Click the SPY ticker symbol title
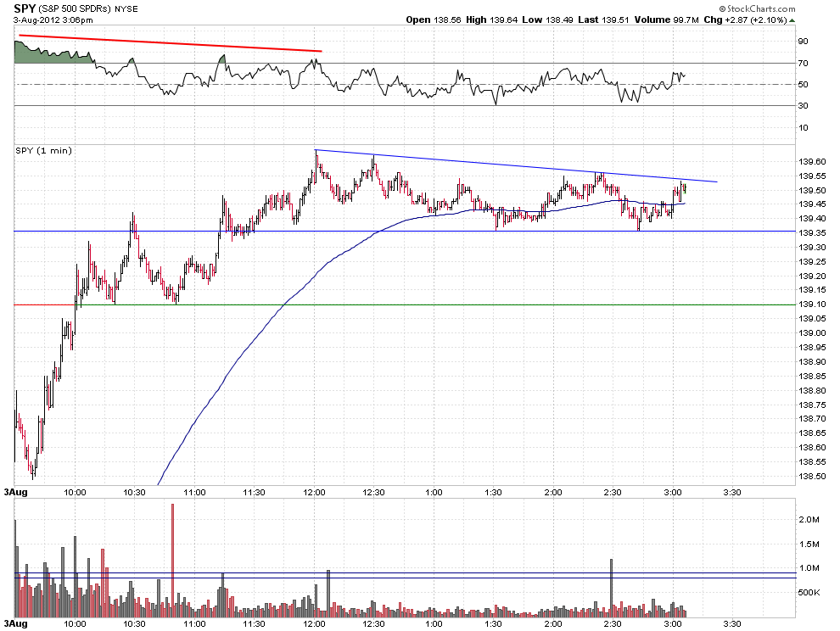Image resolution: width=840 pixels, height=631 pixels. point(24,8)
